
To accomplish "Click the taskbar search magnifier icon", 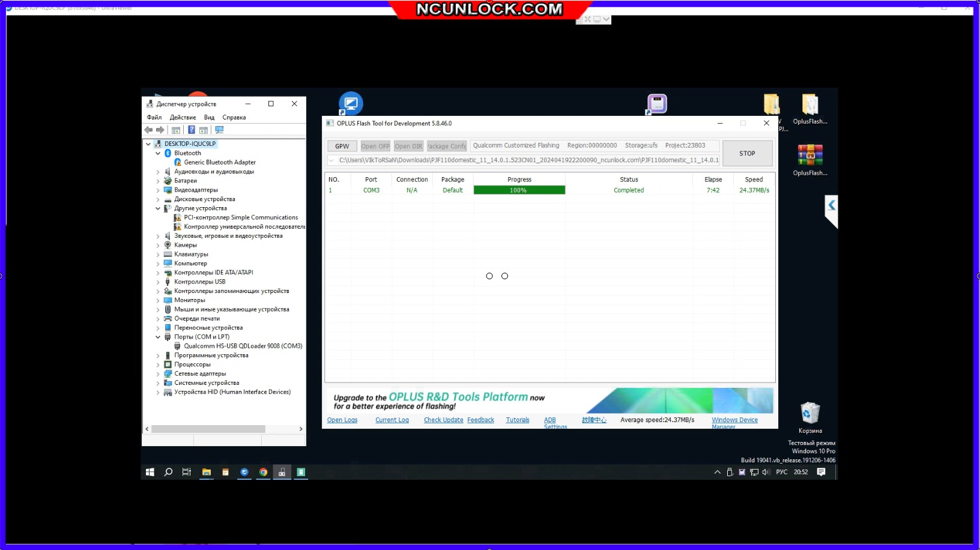I will click(169, 473).
